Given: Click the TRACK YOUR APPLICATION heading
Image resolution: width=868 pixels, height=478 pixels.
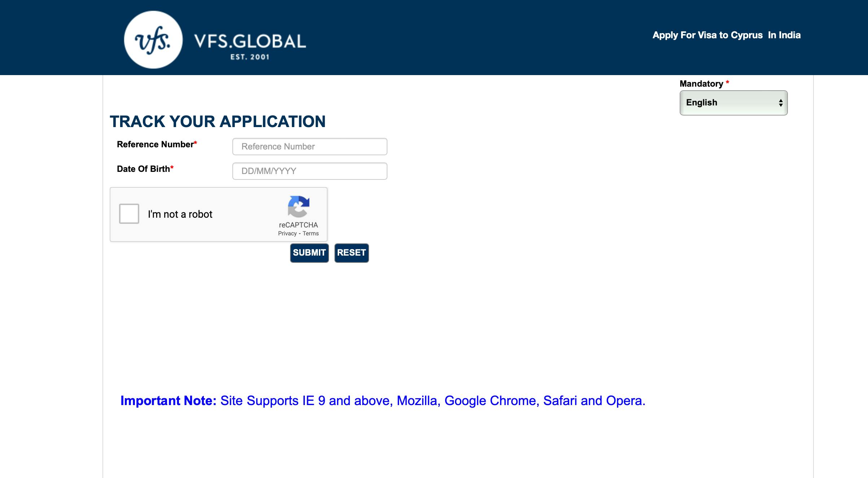Looking at the screenshot, I should pyautogui.click(x=218, y=121).
